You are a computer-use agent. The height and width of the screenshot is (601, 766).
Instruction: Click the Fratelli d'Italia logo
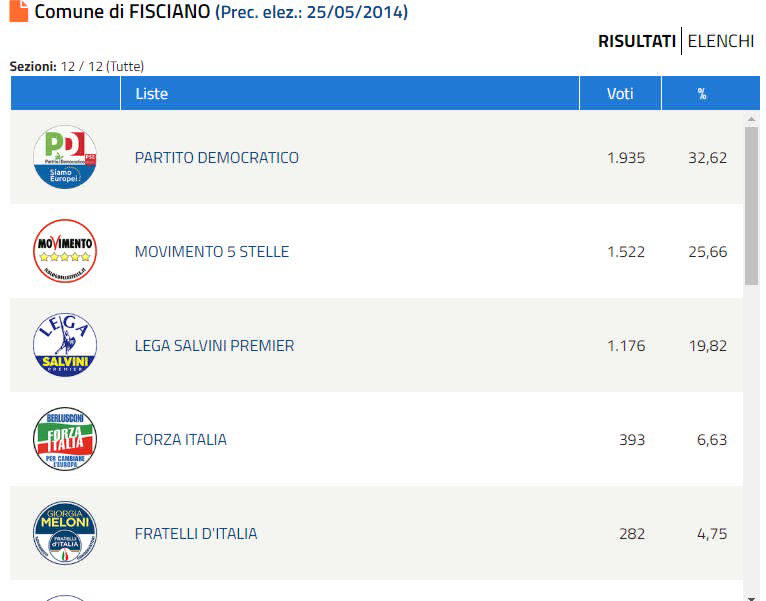tap(65, 533)
